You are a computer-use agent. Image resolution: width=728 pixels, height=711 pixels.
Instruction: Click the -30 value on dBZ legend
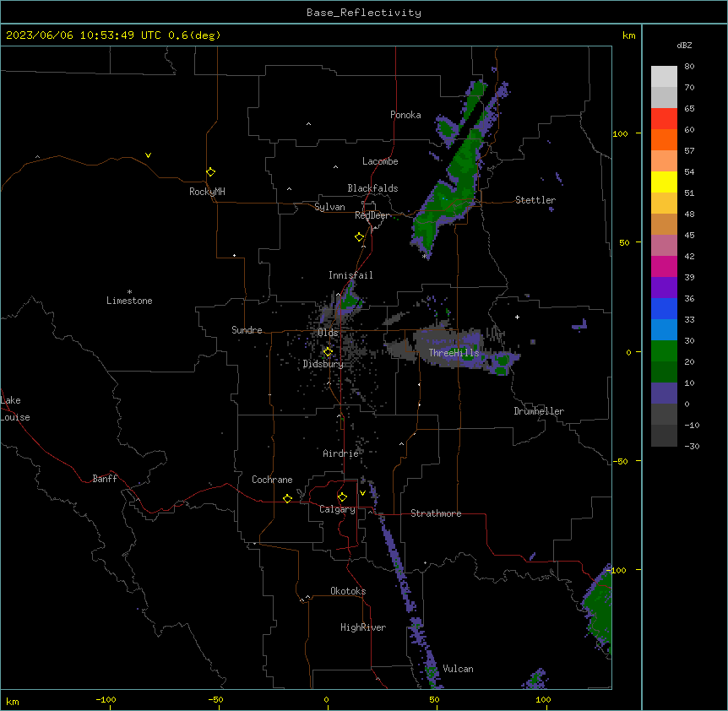point(692,446)
